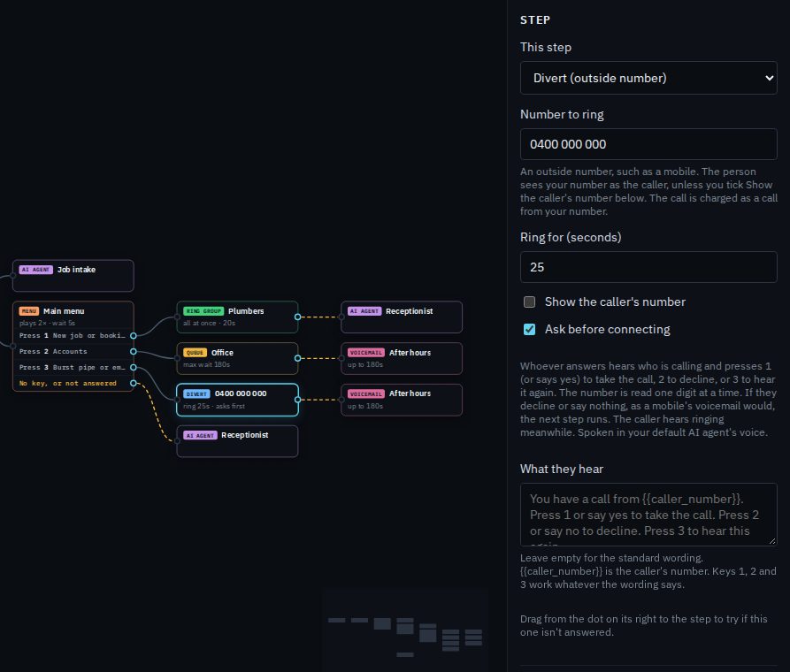
Task: Select the Office node title
Action: (222, 353)
